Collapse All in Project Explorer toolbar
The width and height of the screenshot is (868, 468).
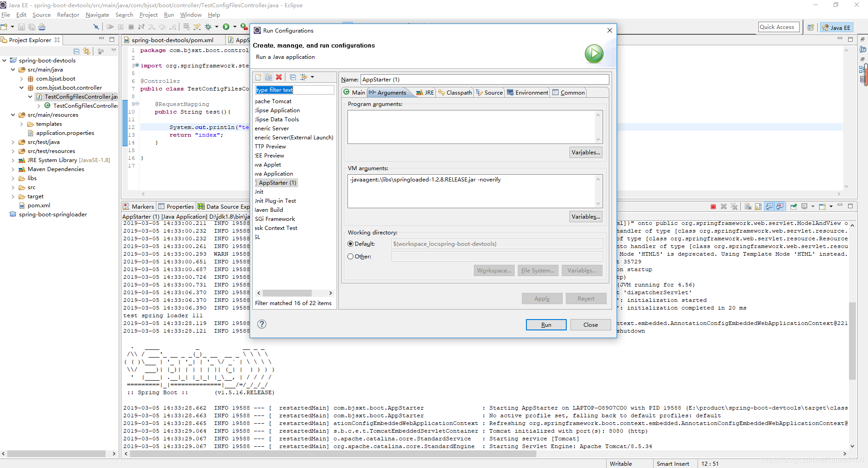click(76, 51)
